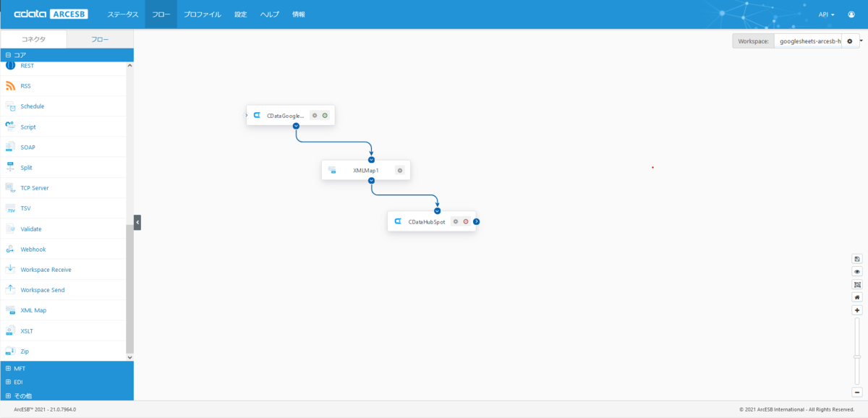Open the ヘルプ menu
The image size is (868, 418).
point(270,14)
